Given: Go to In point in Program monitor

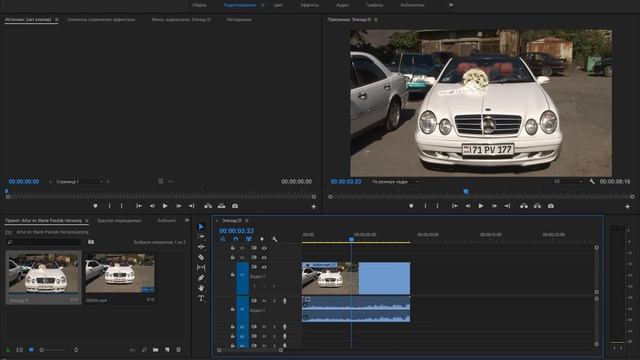Looking at the screenshot, I should [455, 206].
